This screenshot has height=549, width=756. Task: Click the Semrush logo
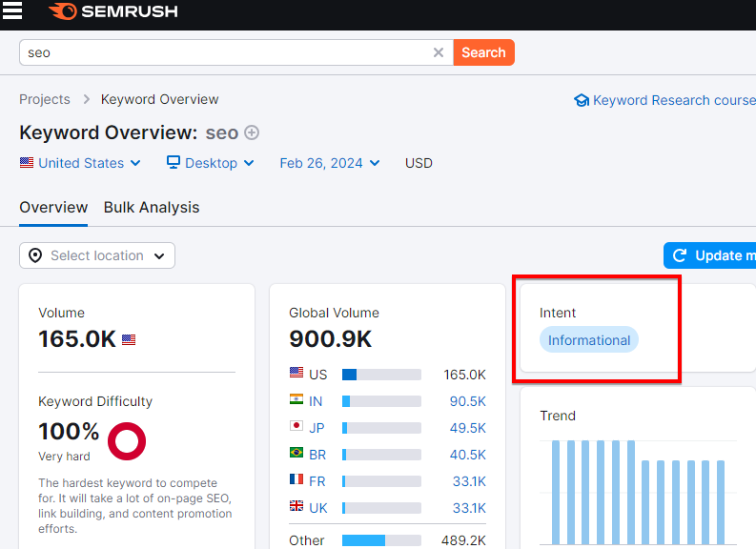pyautogui.click(x=113, y=11)
